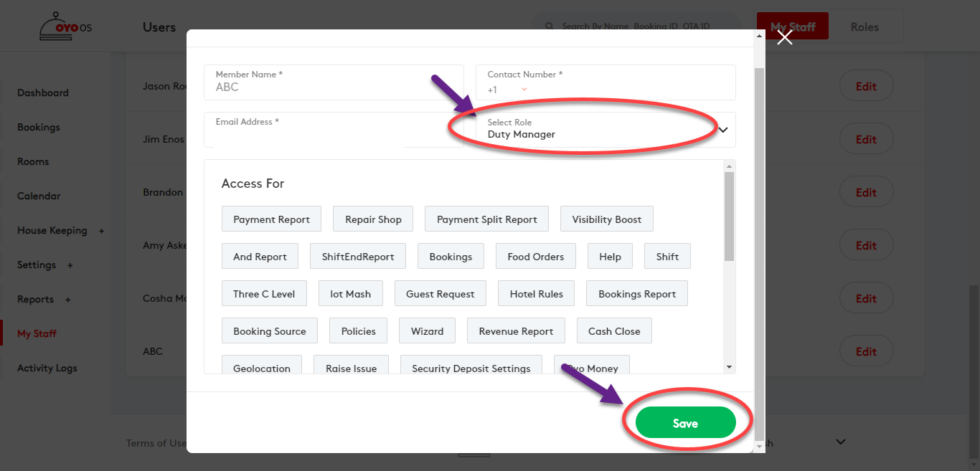Click the And Report tag
The height and width of the screenshot is (471, 980).
[x=260, y=257]
